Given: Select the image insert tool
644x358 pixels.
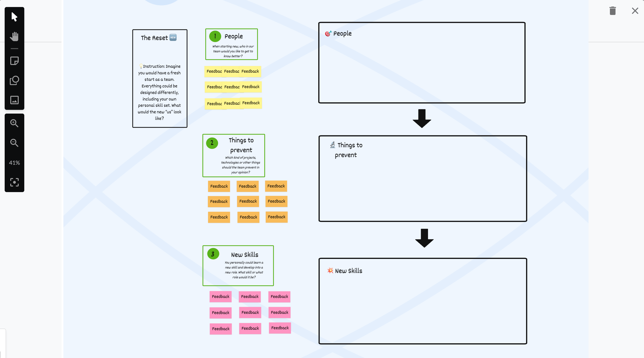Looking at the screenshot, I should click(x=14, y=100).
